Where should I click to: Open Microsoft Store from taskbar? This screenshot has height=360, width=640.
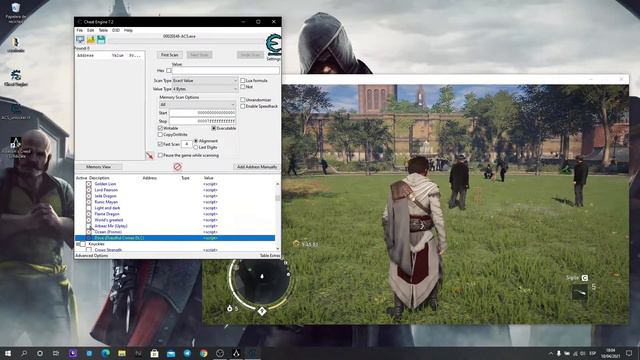click(x=154, y=353)
